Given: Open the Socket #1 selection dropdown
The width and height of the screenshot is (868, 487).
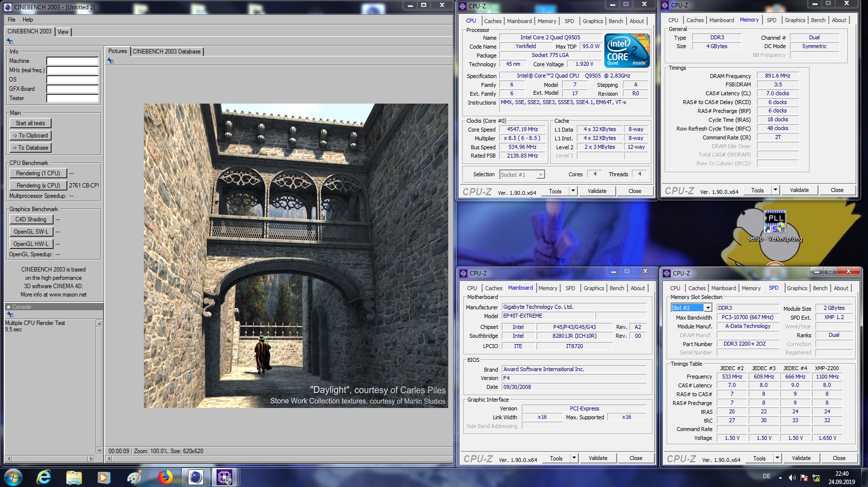Looking at the screenshot, I should pyautogui.click(x=540, y=174).
